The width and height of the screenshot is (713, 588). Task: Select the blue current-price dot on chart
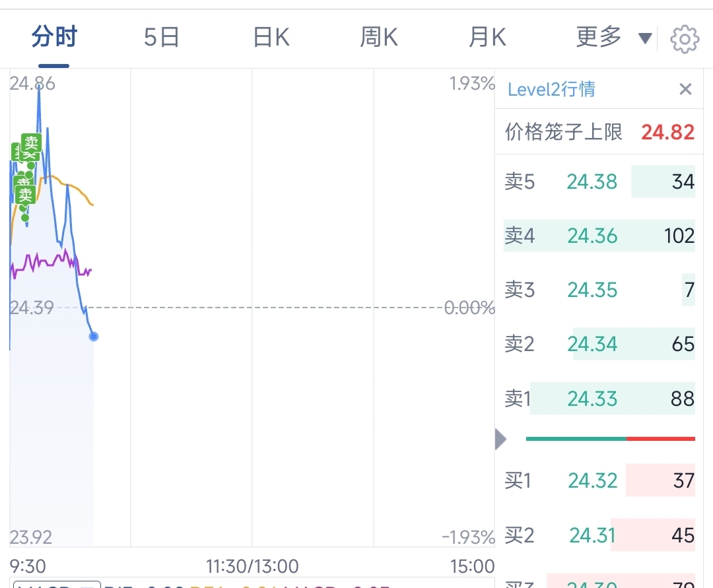(x=94, y=337)
